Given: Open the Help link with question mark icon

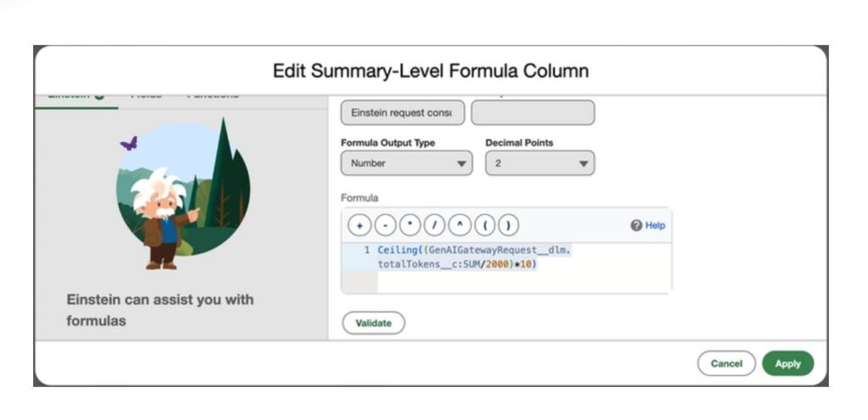Looking at the screenshot, I should (648, 225).
